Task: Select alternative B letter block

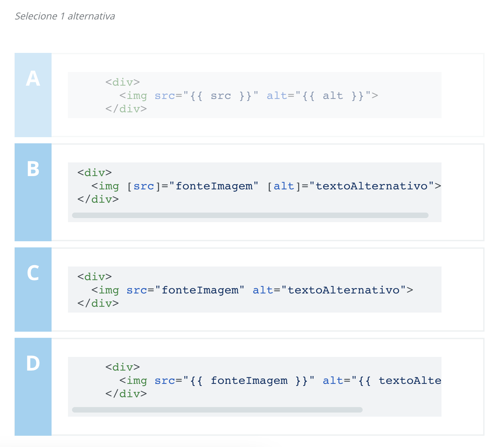Action: pyautogui.click(x=33, y=192)
